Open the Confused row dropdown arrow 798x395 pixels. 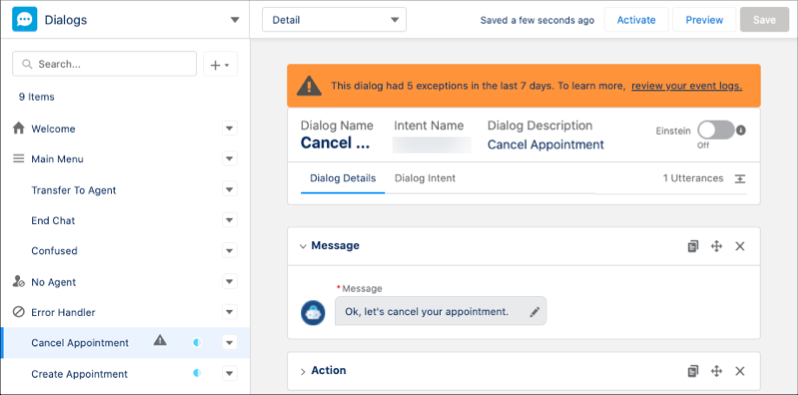[x=230, y=251]
